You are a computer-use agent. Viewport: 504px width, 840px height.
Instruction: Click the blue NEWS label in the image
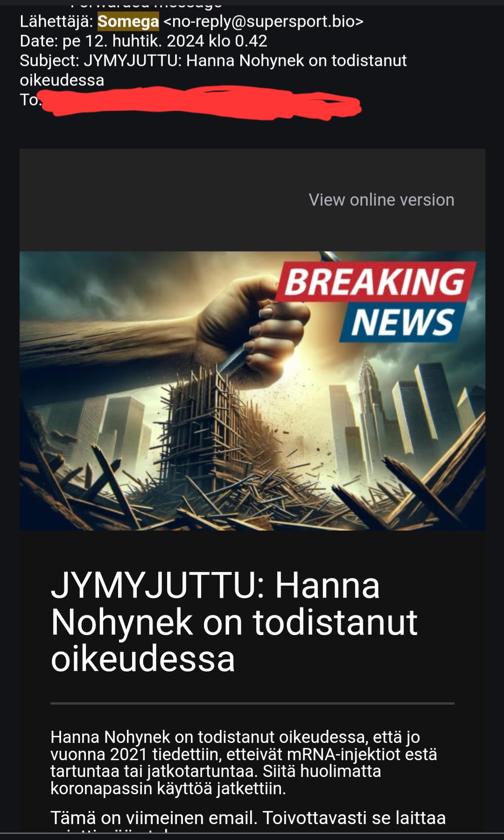(x=401, y=322)
